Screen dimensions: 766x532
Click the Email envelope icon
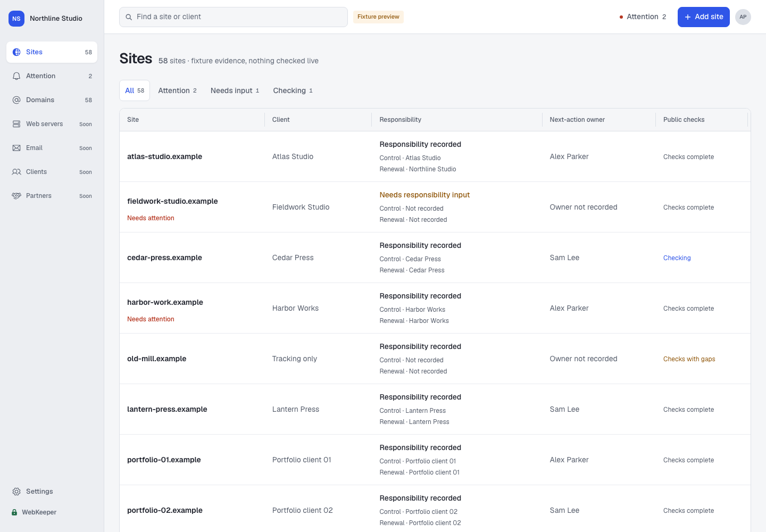click(16, 148)
